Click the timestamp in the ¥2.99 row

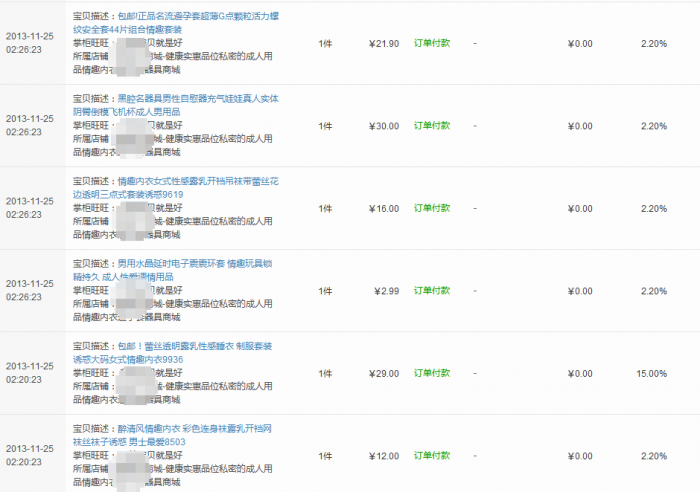click(x=29, y=290)
